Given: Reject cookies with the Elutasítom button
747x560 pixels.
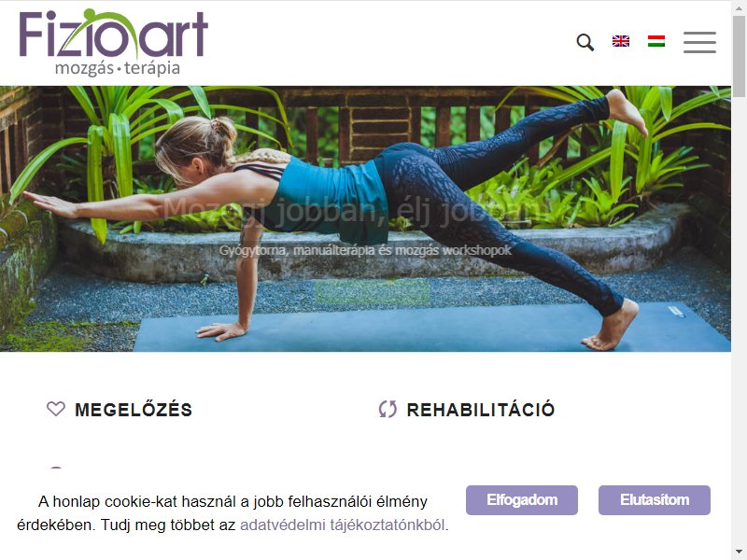Looking at the screenshot, I should (x=655, y=500).
